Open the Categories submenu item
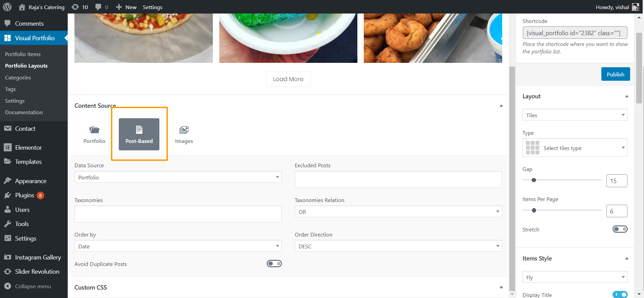 pyautogui.click(x=18, y=77)
